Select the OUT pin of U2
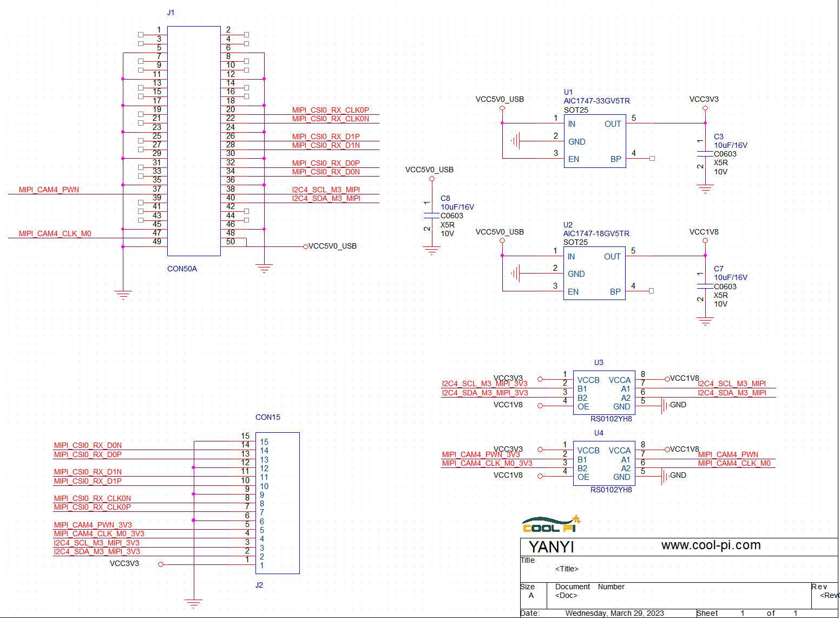Image resolution: width=840 pixels, height=618 pixels. pyautogui.click(x=612, y=257)
